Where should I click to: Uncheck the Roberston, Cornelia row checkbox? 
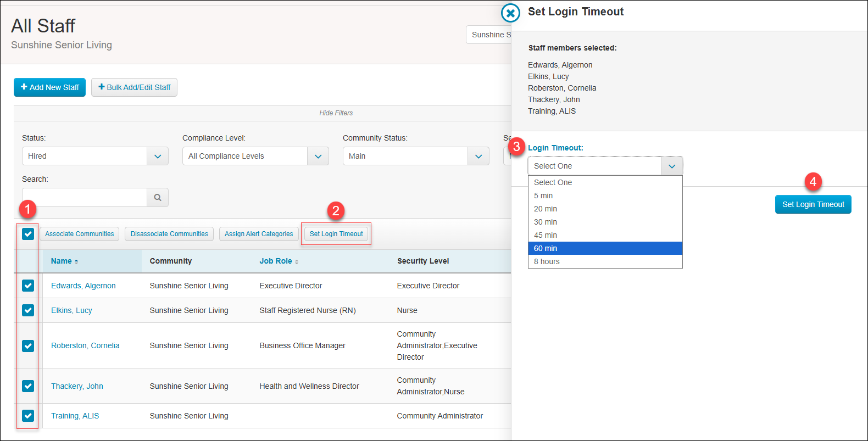pyautogui.click(x=28, y=345)
